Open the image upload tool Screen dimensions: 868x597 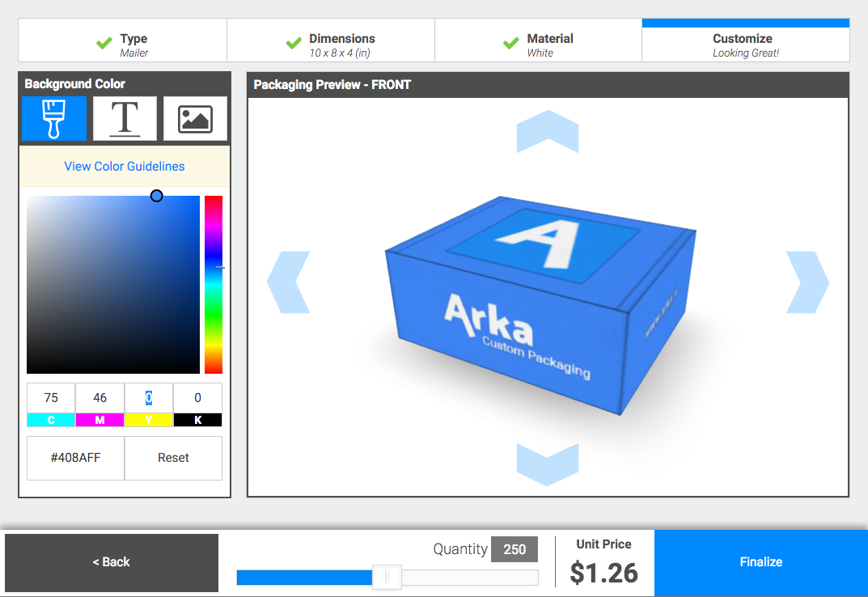coord(195,119)
